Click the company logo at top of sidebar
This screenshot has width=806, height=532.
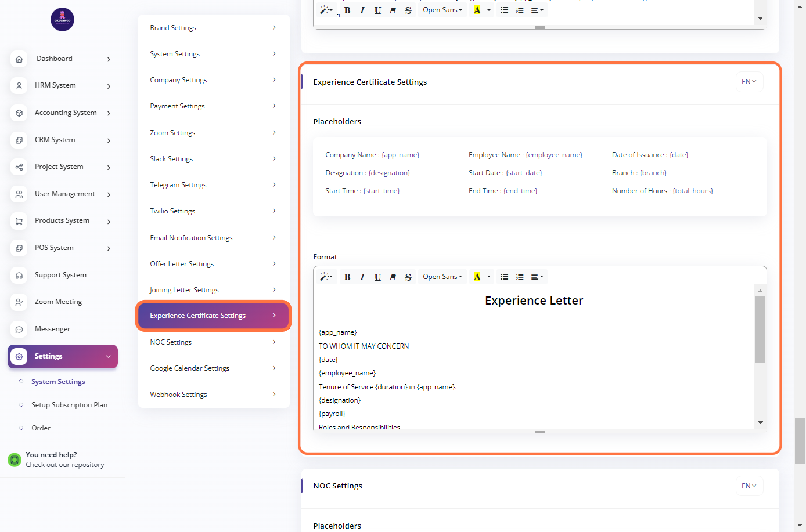[62, 20]
